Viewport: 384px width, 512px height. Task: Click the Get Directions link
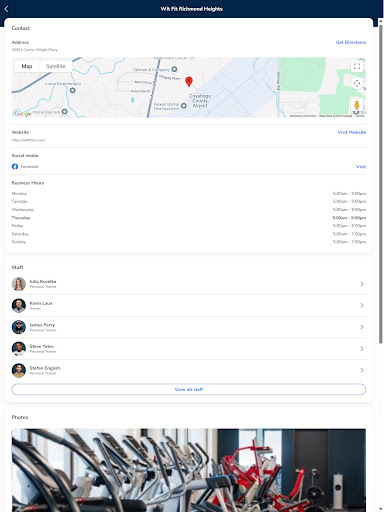(x=351, y=42)
